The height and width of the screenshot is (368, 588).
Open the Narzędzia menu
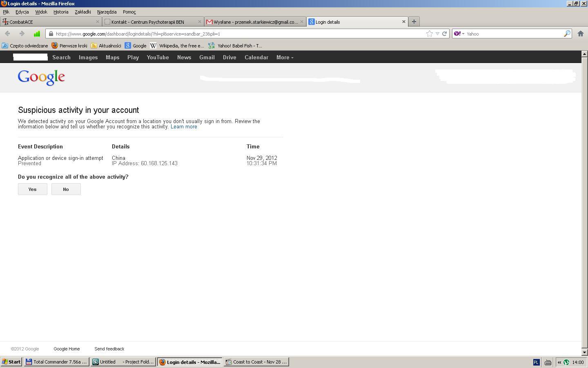(x=107, y=12)
